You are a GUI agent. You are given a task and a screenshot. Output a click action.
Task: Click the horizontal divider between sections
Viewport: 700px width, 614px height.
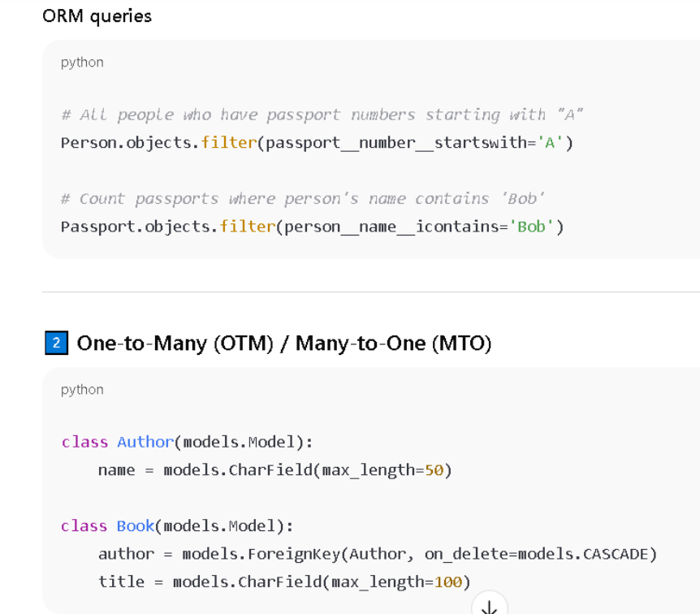coord(370,292)
